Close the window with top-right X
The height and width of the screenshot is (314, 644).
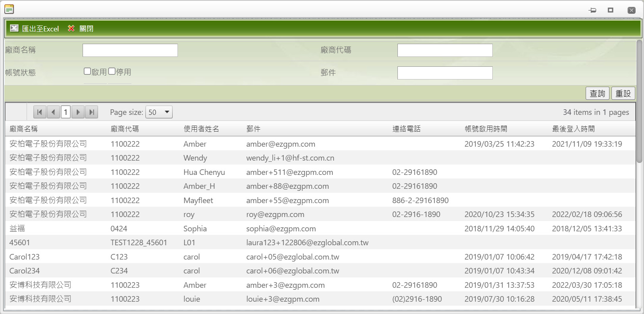(x=631, y=10)
